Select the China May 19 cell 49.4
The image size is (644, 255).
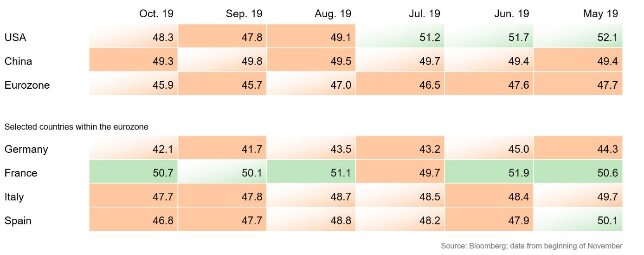[x=607, y=61]
